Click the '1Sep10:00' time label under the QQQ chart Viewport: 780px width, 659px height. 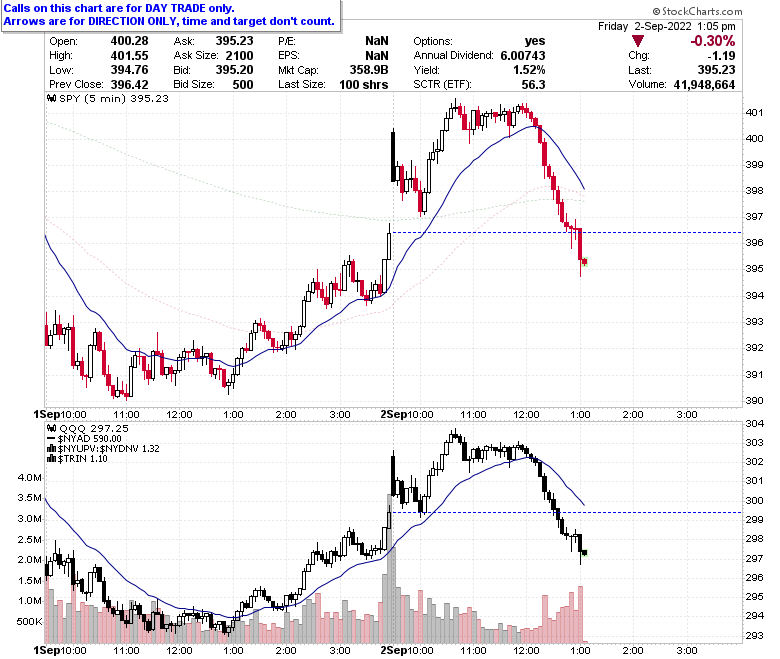click(60, 650)
